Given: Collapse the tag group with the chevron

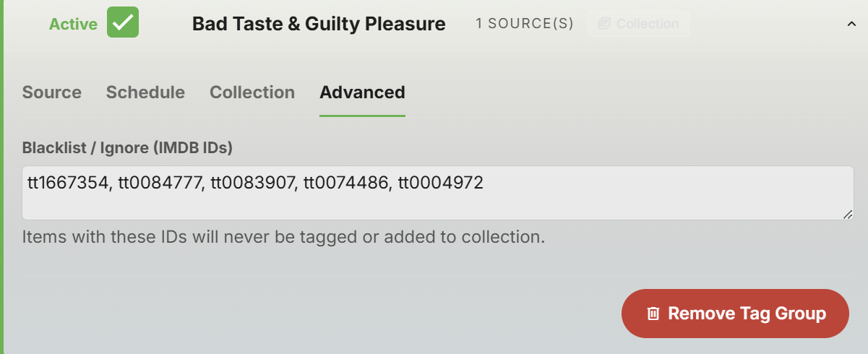Looking at the screenshot, I should (x=851, y=24).
